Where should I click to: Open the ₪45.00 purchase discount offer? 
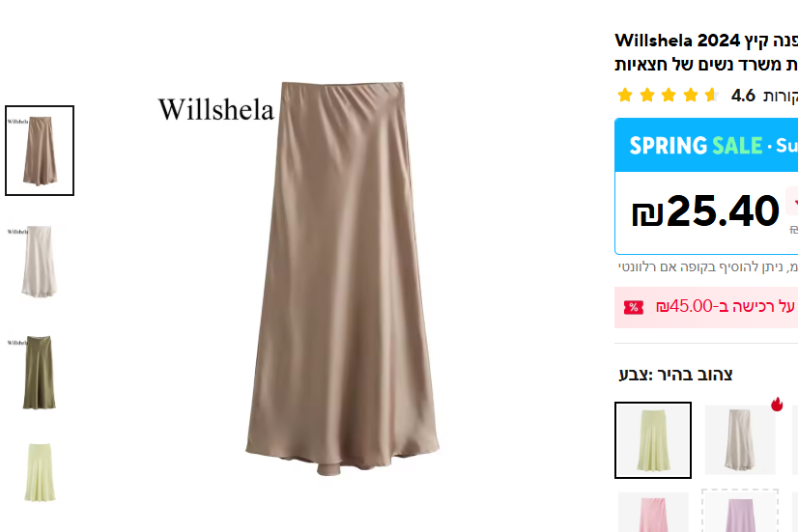pos(706,307)
